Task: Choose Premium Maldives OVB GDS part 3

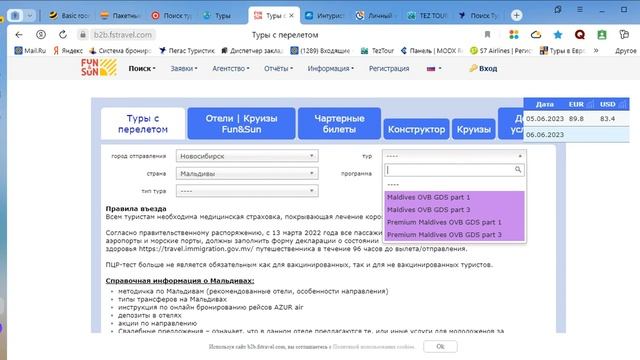Action: (x=454, y=235)
